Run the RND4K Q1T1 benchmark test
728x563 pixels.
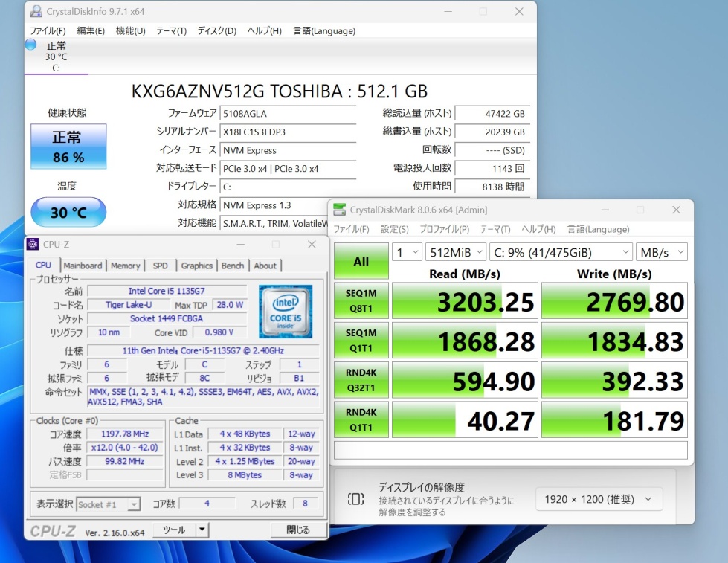pyautogui.click(x=361, y=419)
